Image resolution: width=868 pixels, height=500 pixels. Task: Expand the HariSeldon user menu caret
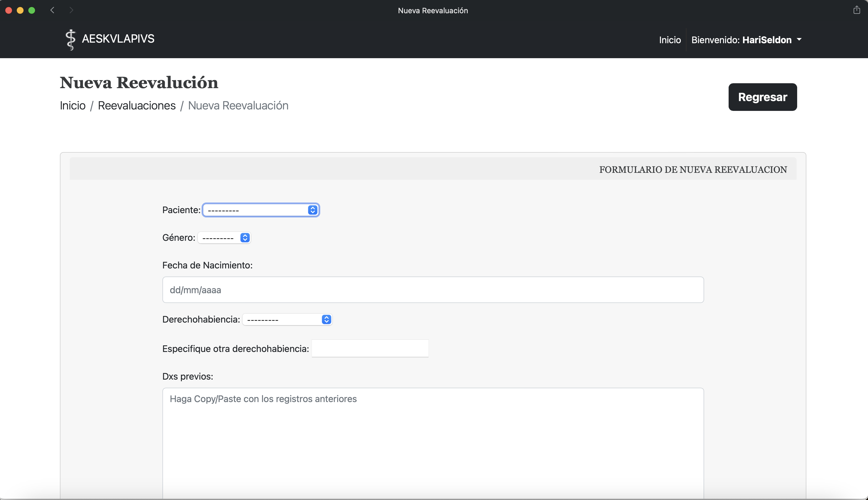(x=799, y=40)
